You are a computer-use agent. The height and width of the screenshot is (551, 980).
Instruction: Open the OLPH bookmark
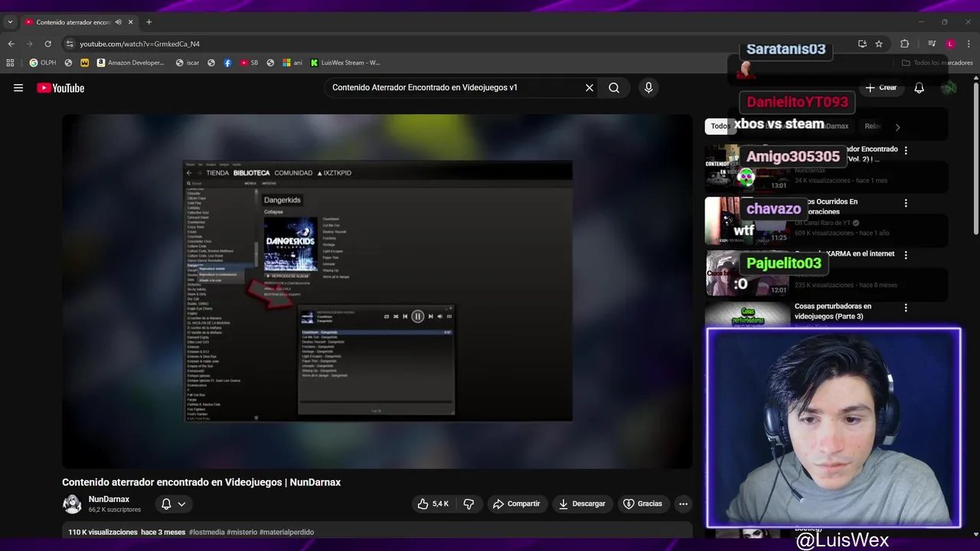43,63
